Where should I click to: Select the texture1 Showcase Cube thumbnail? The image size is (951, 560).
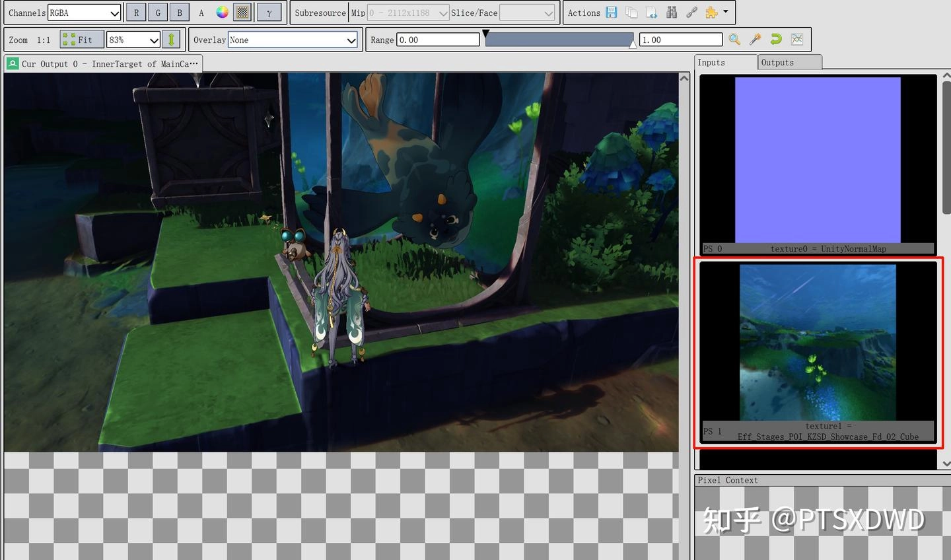[818, 352]
